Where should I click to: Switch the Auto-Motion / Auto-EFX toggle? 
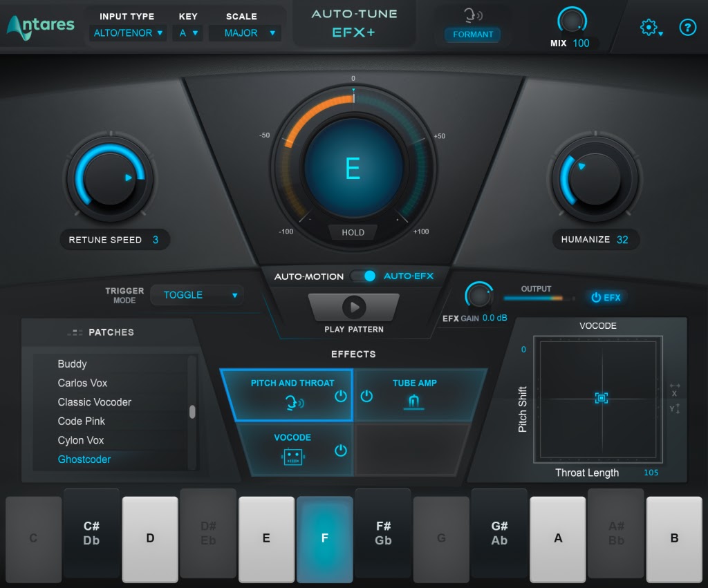click(x=364, y=276)
